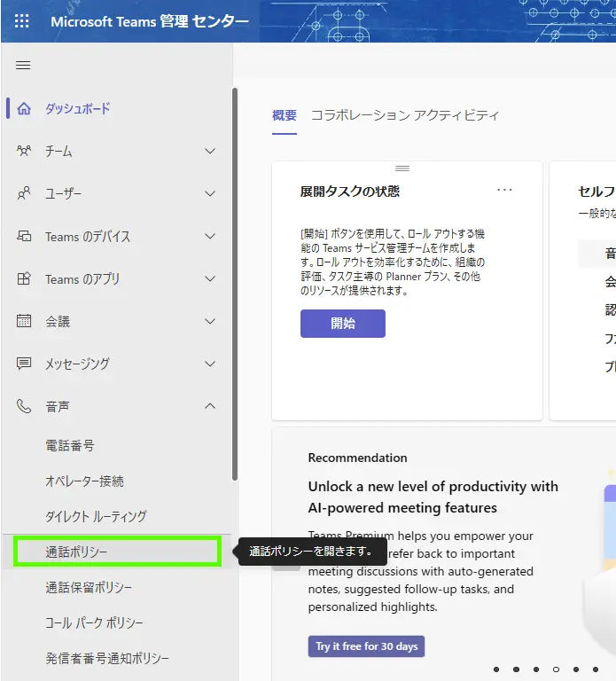Screen dimensions: 616x681
Task: Click the Microsoft Teams 管理センター title
Action: pos(150,21)
